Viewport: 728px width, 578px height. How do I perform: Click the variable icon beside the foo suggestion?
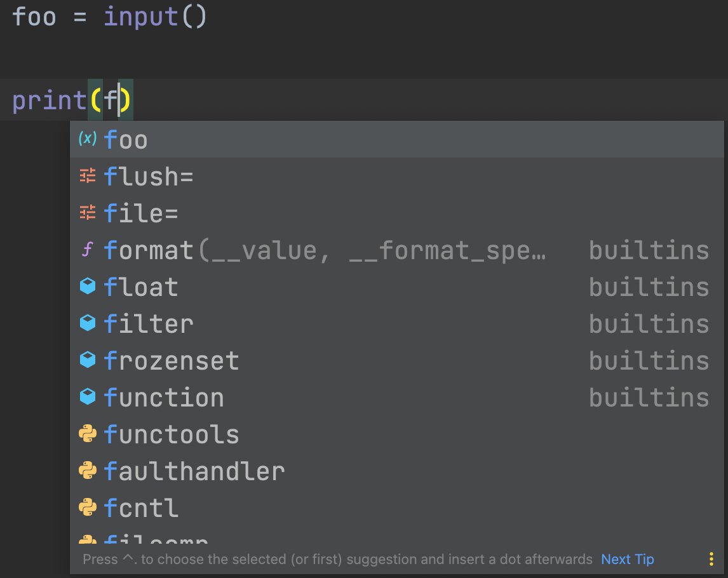(86, 139)
